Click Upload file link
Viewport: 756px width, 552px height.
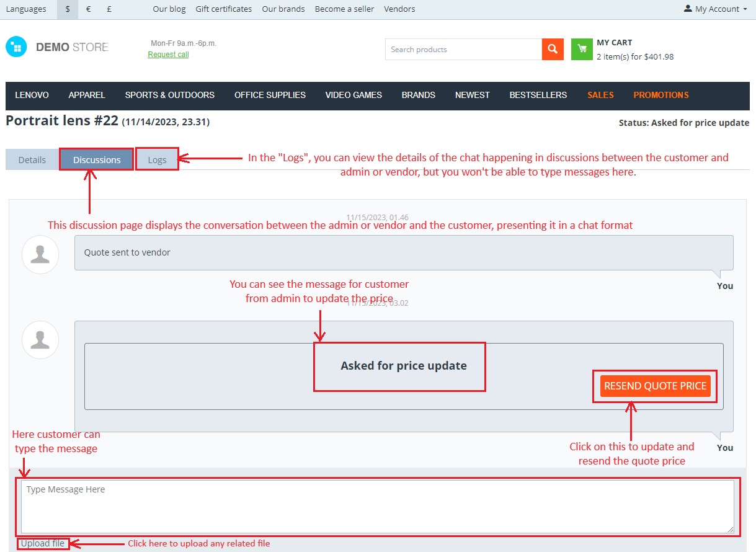[x=43, y=543]
